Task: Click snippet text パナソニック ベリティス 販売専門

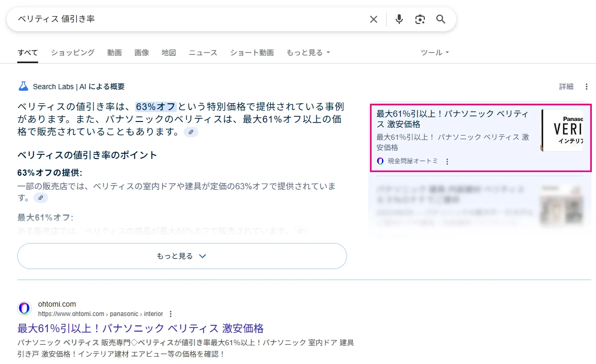Action: (74, 343)
